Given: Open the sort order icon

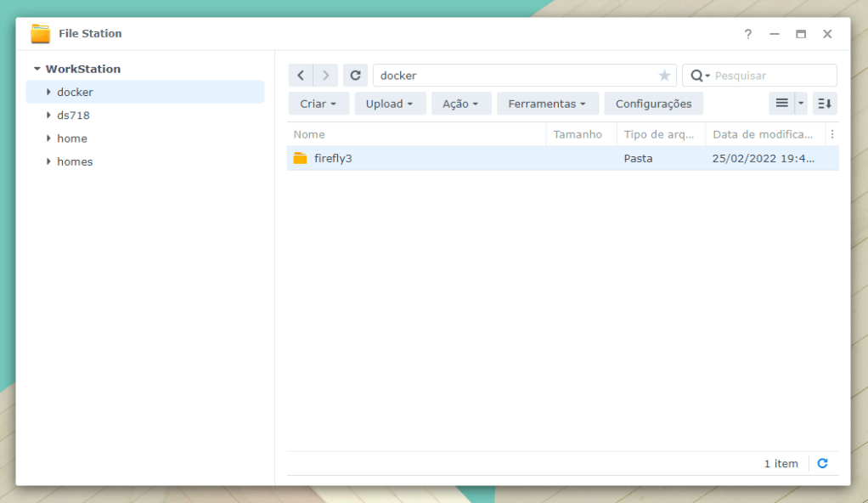Looking at the screenshot, I should [824, 104].
